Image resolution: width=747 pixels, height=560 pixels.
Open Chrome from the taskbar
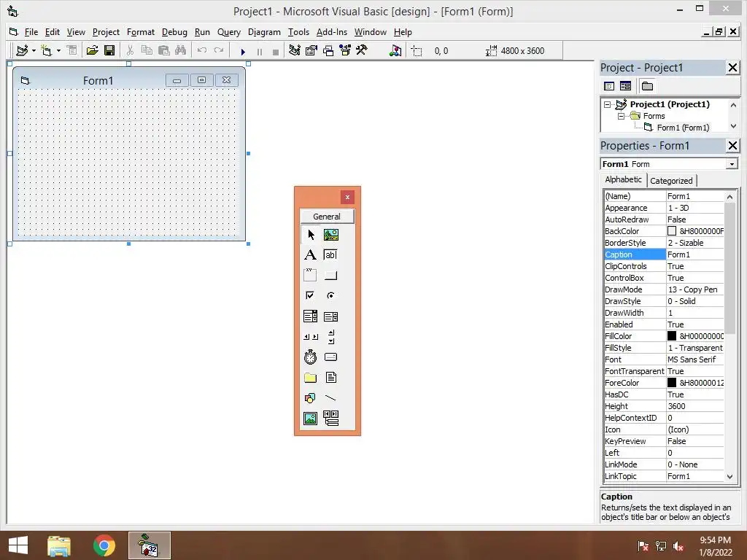(x=104, y=545)
